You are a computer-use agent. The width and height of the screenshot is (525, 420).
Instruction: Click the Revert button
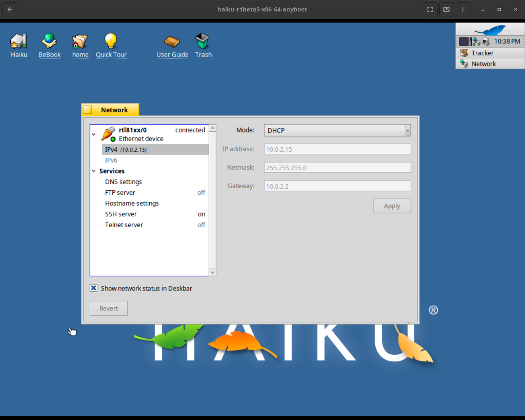[108, 308]
